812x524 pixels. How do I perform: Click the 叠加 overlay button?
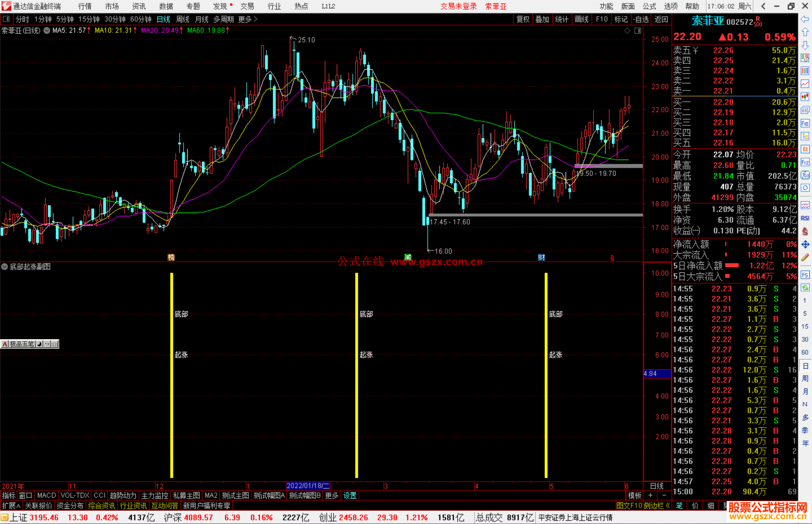coord(542,19)
